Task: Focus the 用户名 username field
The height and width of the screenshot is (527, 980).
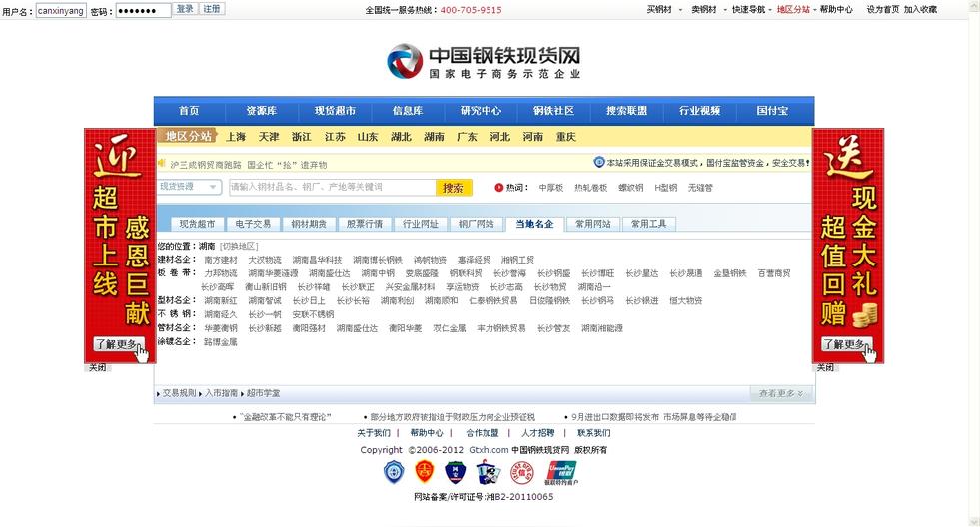Action: (x=61, y=11)
